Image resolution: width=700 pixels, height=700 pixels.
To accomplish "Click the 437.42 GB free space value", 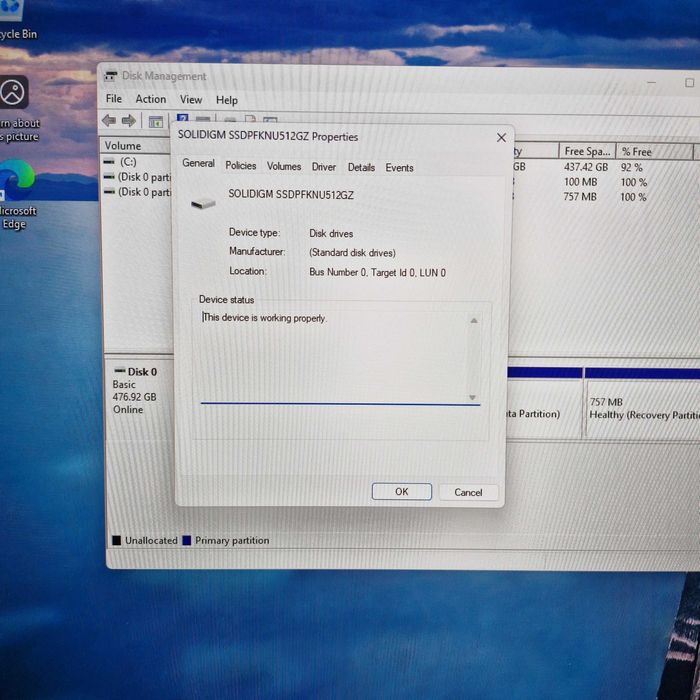I will pos(586,167).
